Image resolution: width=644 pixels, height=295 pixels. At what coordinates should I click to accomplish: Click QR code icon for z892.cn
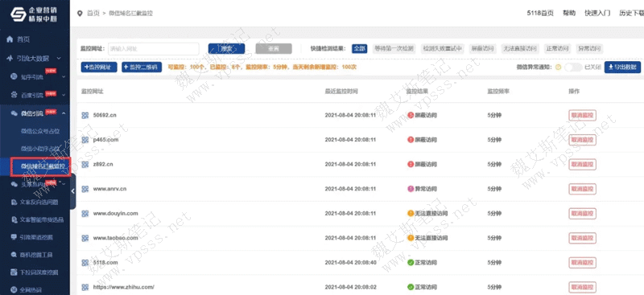pos(85,165)
